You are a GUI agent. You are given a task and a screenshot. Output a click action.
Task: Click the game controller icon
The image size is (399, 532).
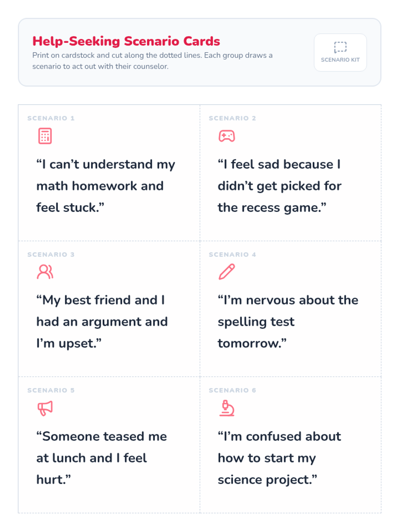pyautogui.click(x=227, y=136)
